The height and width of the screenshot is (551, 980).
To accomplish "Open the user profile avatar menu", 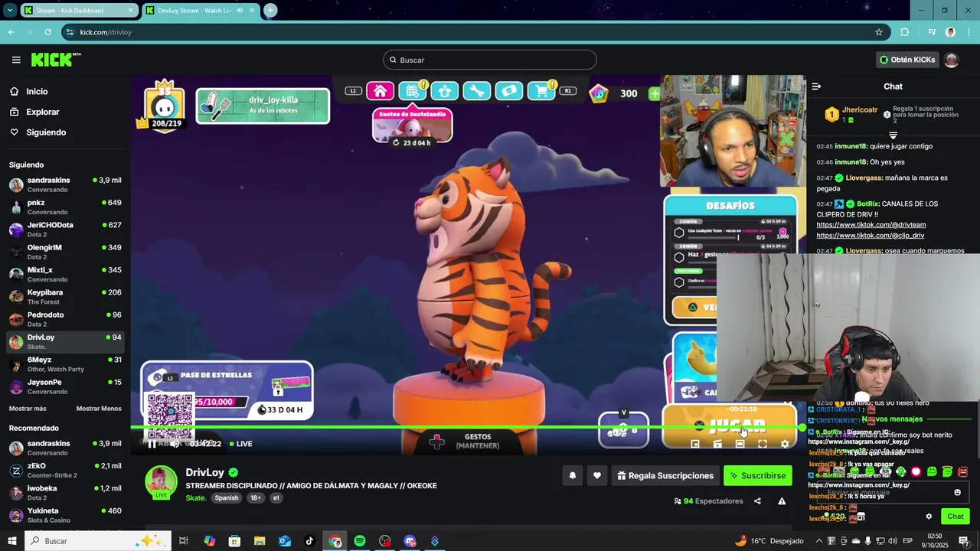I will tap(952, 60).
